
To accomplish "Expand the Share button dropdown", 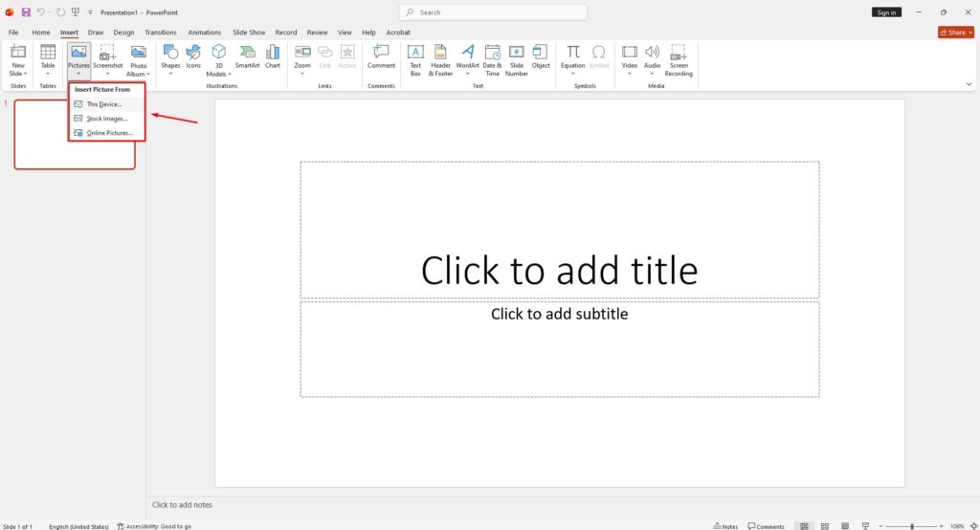I will 970,33.
